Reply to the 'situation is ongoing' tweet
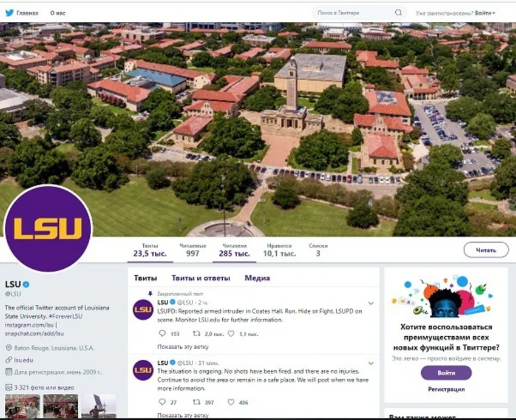This screenshot has height=420, width=516. pos(162,402)
